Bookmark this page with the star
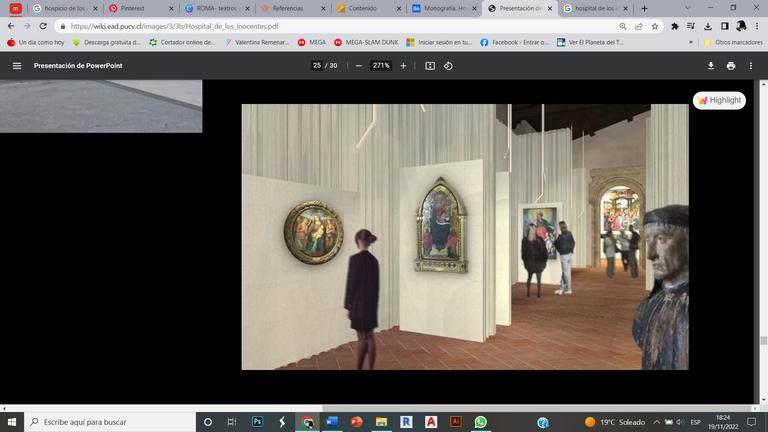This screenshot has width=768, height=432. click(655, 26)
